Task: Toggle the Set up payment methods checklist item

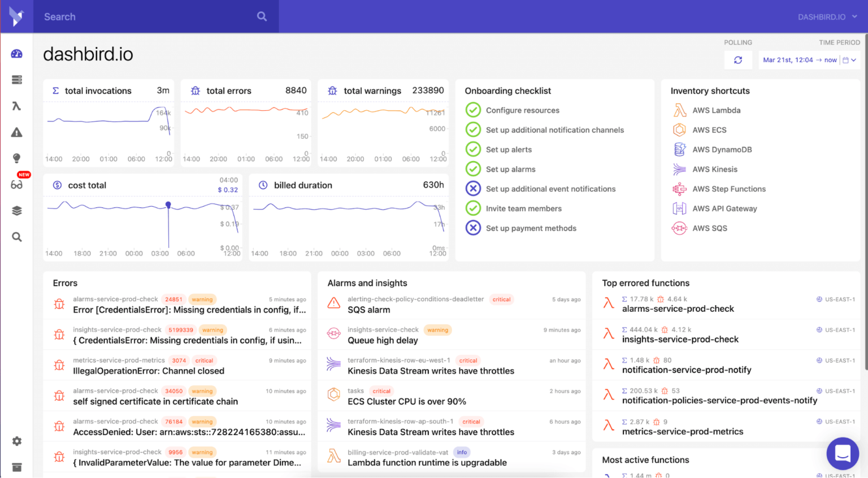Action: click(x=473, y=228)
